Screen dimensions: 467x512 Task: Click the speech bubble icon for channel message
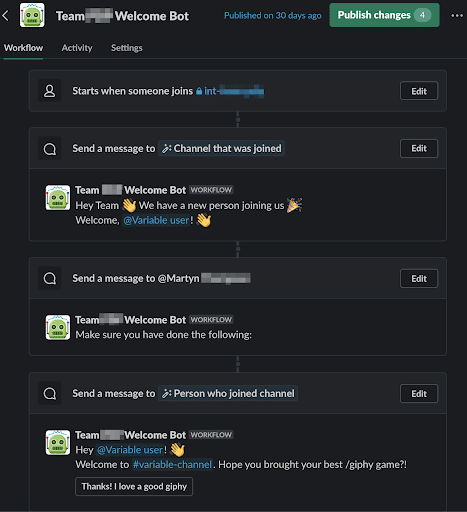(x=50, y=149)
